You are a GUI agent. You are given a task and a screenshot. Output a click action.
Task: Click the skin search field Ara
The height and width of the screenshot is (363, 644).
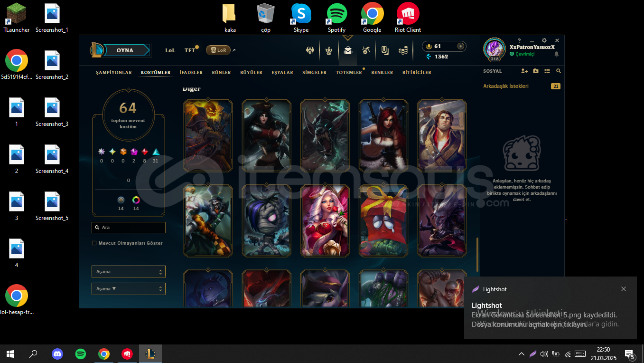pyautogui.click(x=129, y=228)
